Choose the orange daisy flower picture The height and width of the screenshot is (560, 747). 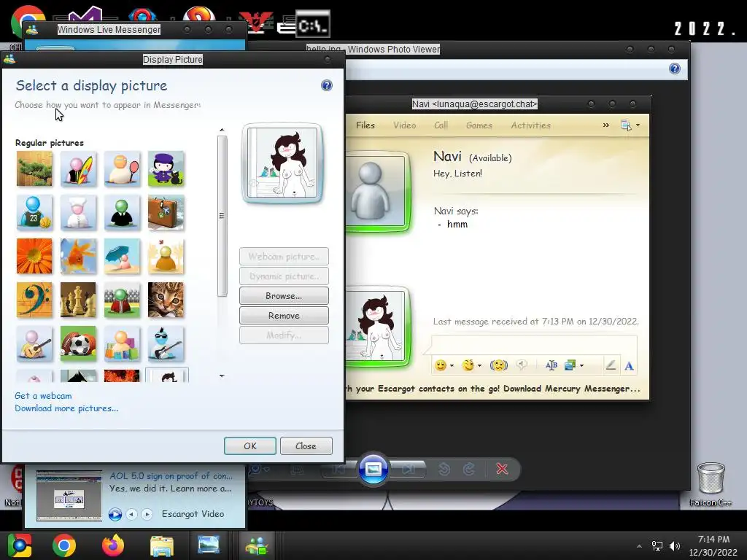[34, 256]
